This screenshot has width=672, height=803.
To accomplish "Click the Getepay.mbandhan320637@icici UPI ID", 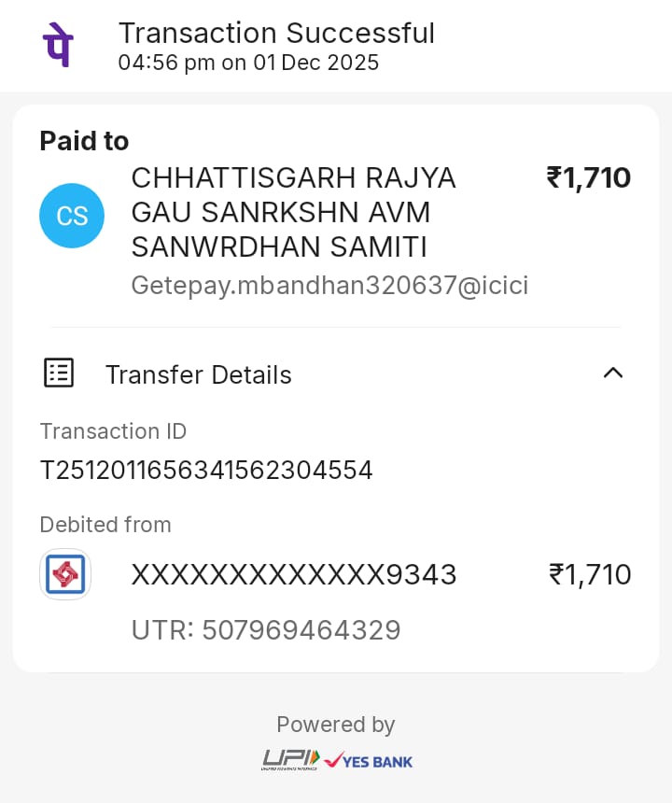I will [329, 285].
